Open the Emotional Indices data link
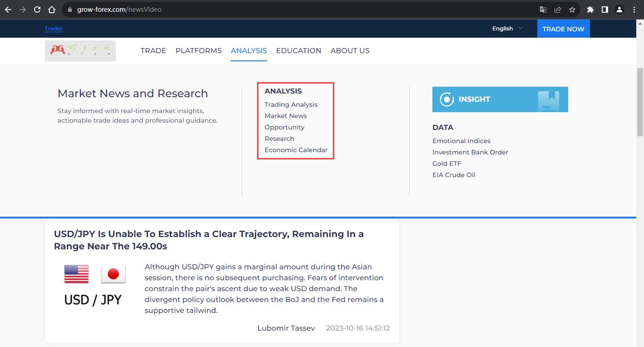 tap(461, 141)
